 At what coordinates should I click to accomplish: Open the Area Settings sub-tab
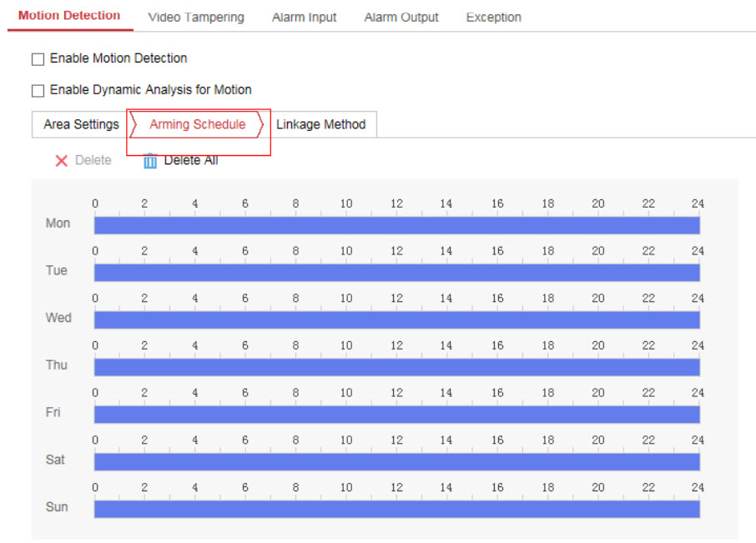(81, 124)
